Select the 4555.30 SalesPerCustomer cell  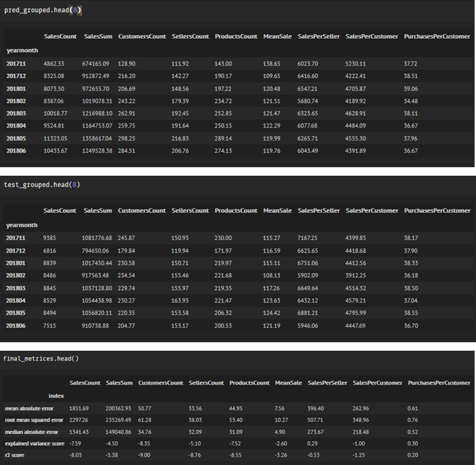click(x=355, y=138)
